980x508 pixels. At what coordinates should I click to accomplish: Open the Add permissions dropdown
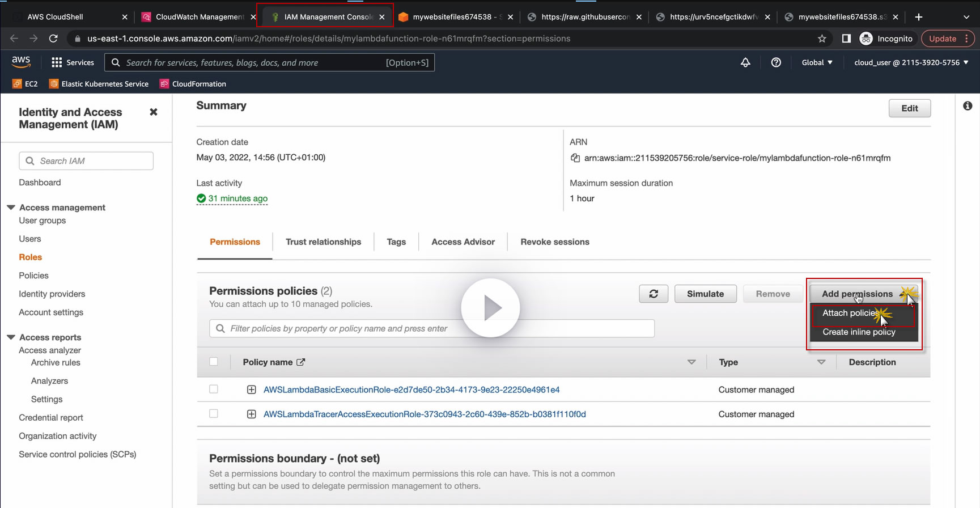[864, 294]
